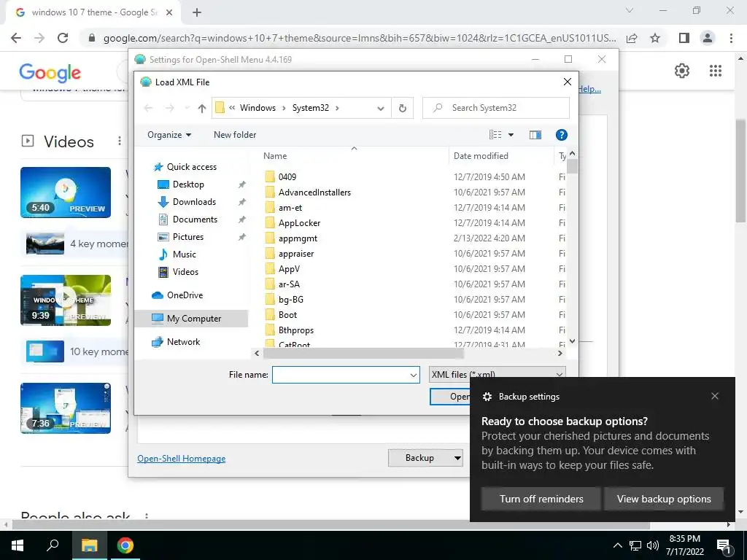Click the Up one level arrow in Load XML File dialog
This screenshot has height=560, width=747.
202,108
